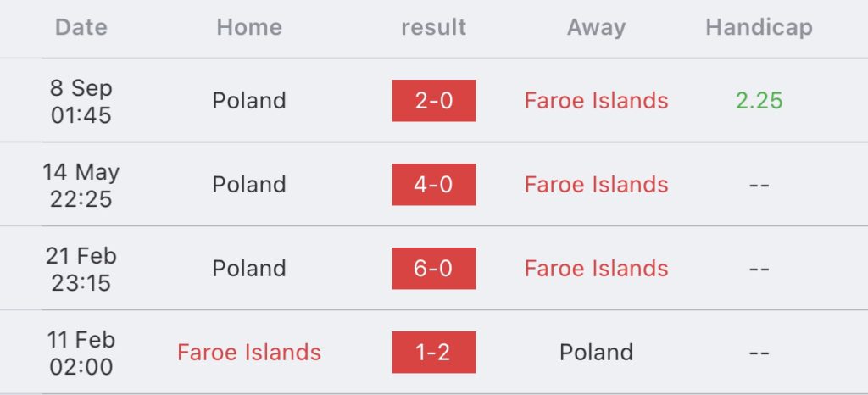
Task: Open Faroe Islands in the 8 Sep row
Action: point(596,101)
